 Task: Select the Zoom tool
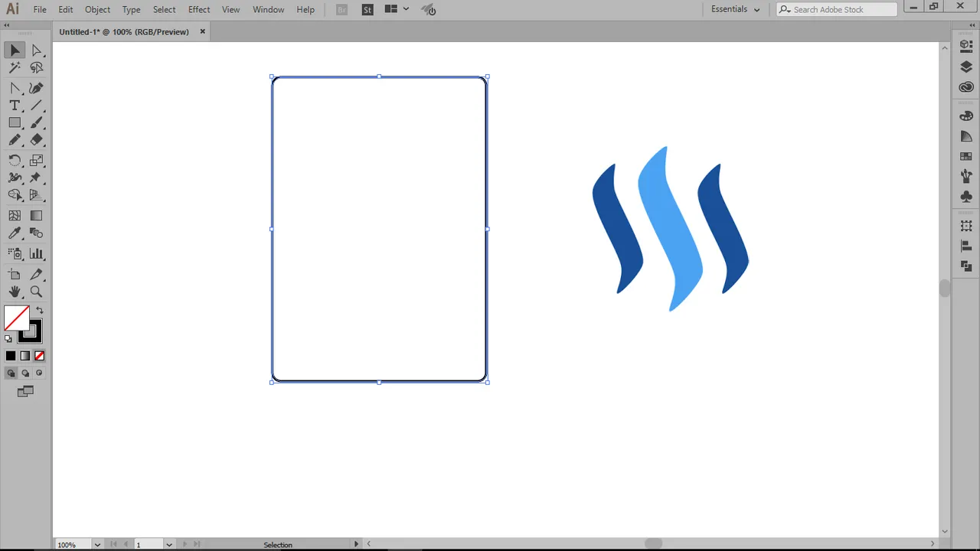pos(36,292)
